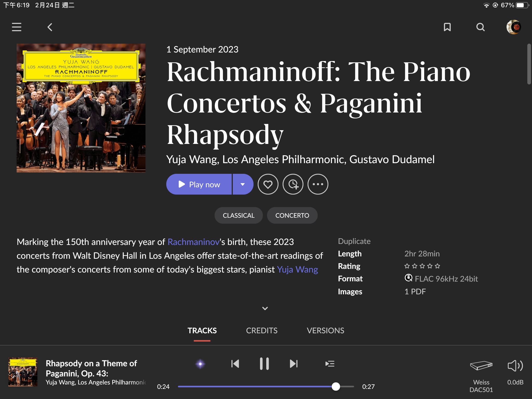Open the search magnifier
The width and height of the screenshot is (532, 399).
pyautogui.click(x=480, y=27)
